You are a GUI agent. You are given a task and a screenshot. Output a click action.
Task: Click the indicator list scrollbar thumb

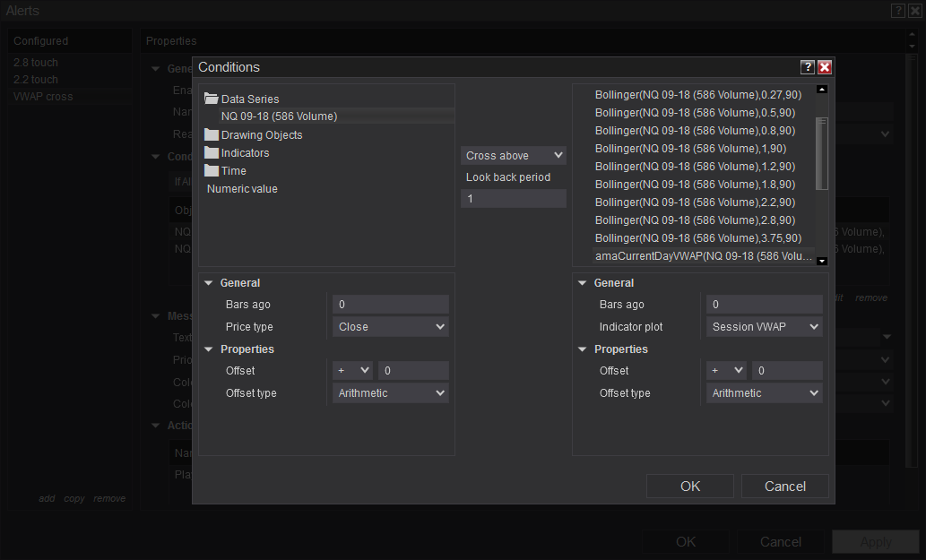[821, 153]
